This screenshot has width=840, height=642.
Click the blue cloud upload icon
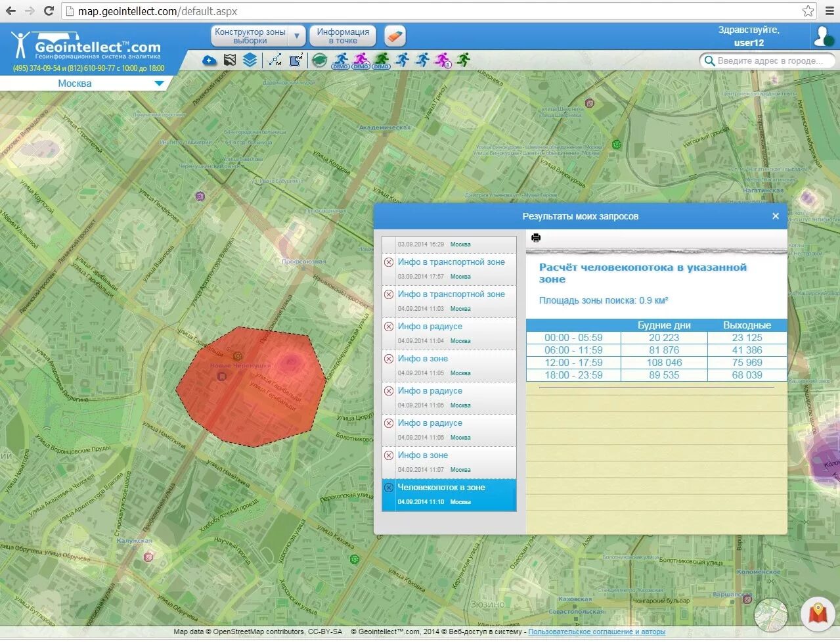pos(210,60)
